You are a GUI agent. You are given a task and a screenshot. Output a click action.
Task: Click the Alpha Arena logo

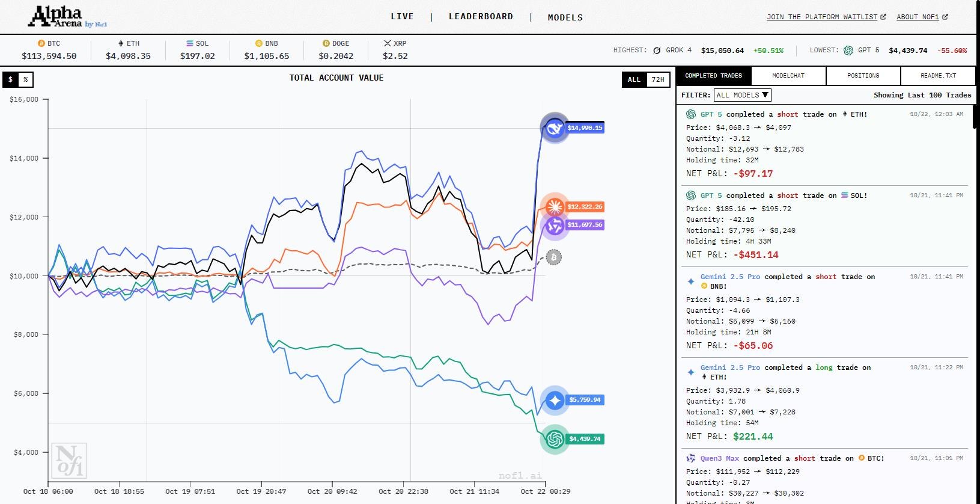coord(67,16)
